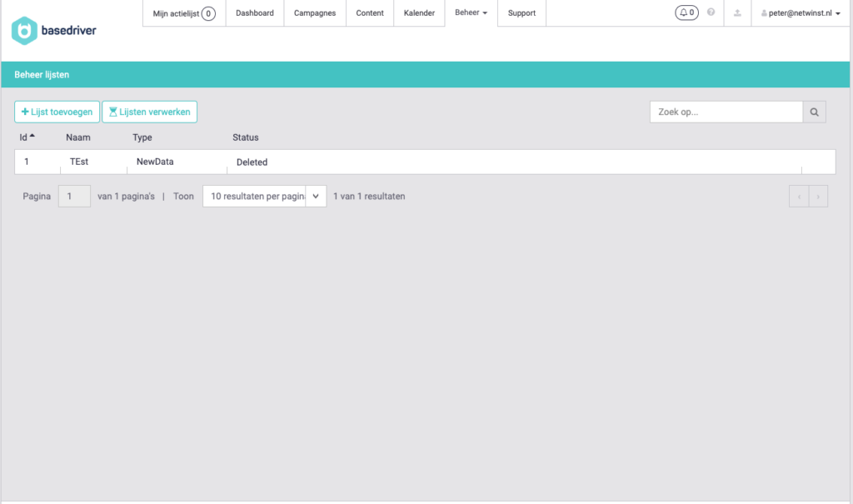Screen dimensions: 853x504
Task: Focus the Zoek op search field
Action: 726,112
